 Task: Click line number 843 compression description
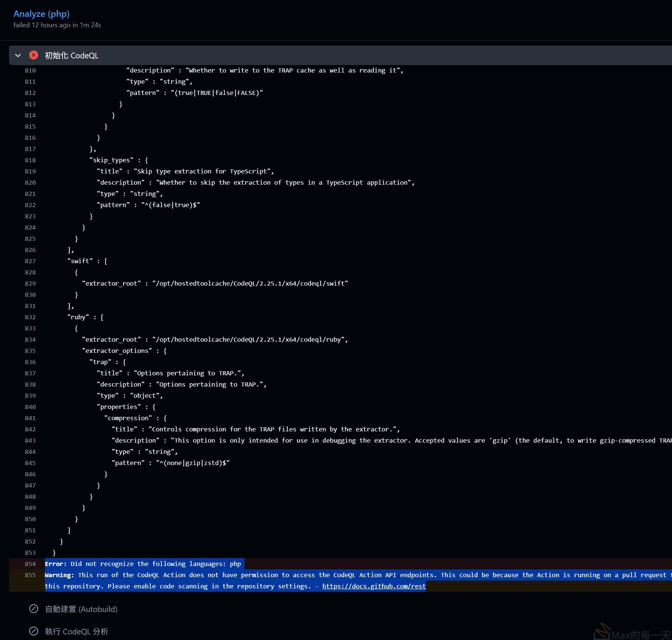pyautogui.click(x=30, y=440)
